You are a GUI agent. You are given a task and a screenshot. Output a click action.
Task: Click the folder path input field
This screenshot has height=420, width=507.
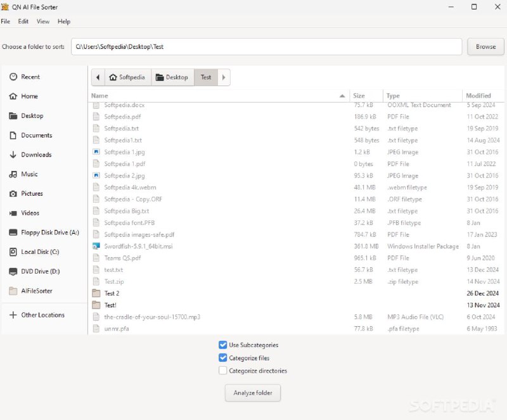point(266,46)
